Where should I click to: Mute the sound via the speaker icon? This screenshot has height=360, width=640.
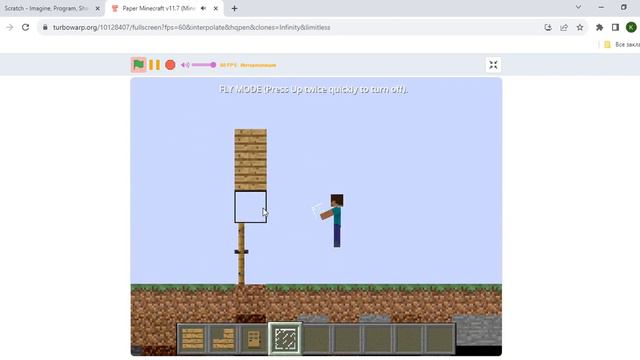coord(185,65)
